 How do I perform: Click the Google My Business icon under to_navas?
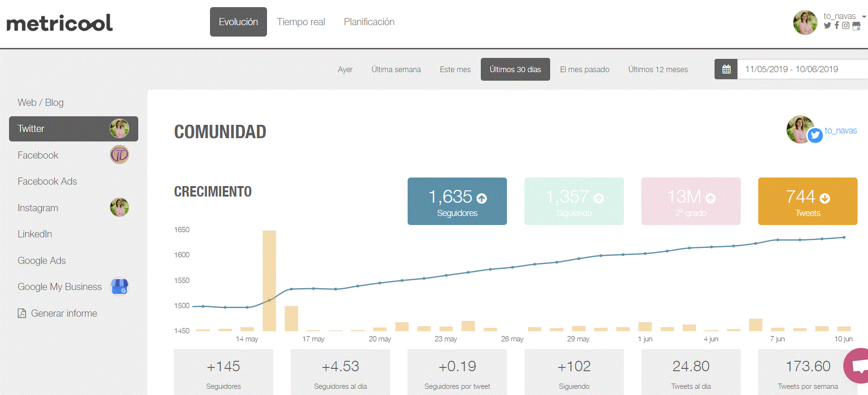[856, 26]
